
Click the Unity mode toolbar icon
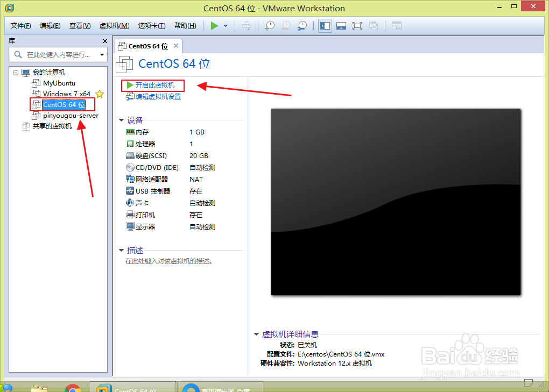[x=373, y=25]
